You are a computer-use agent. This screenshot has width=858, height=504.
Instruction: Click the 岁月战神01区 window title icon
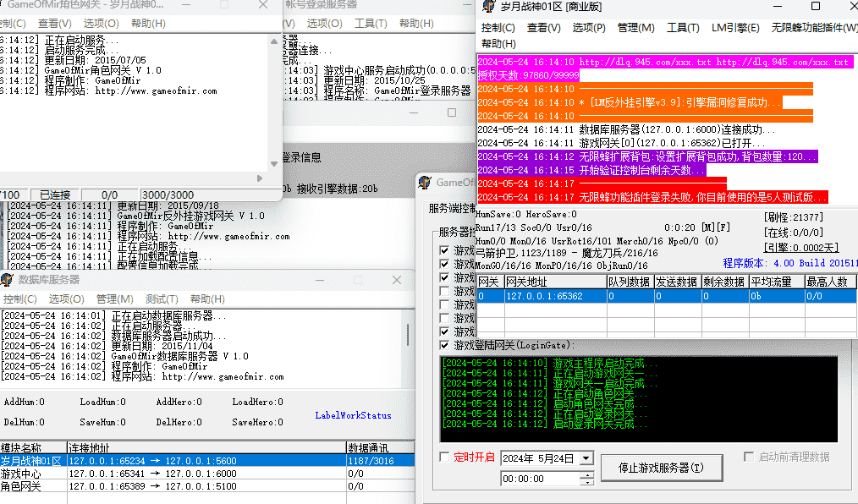pos(488,7)
